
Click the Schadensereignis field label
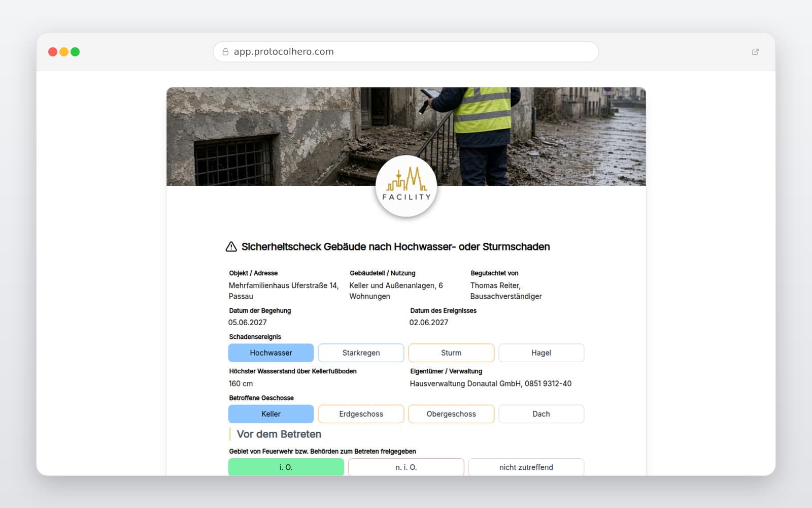pyautogui.click(x=255, y=337)
